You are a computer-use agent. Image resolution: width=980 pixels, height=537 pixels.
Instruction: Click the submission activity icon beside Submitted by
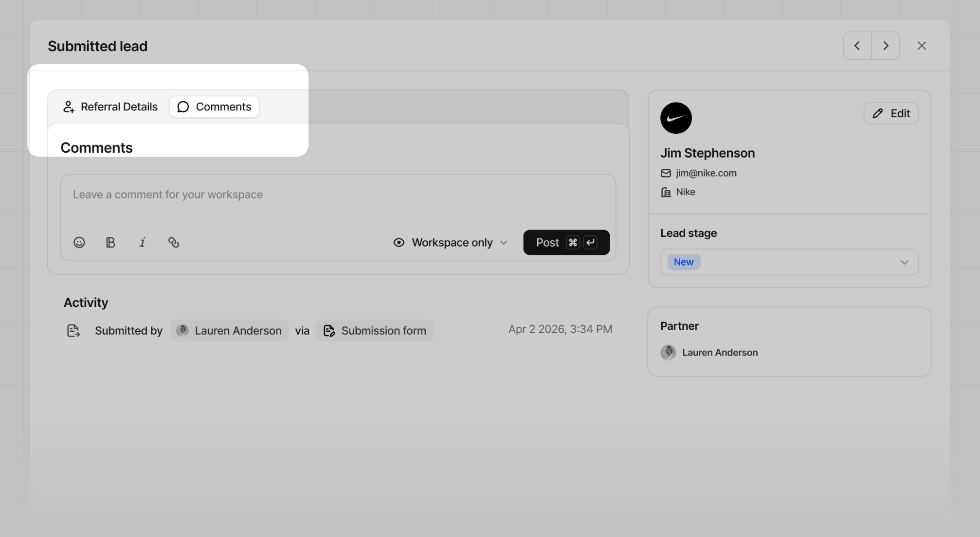73,331
